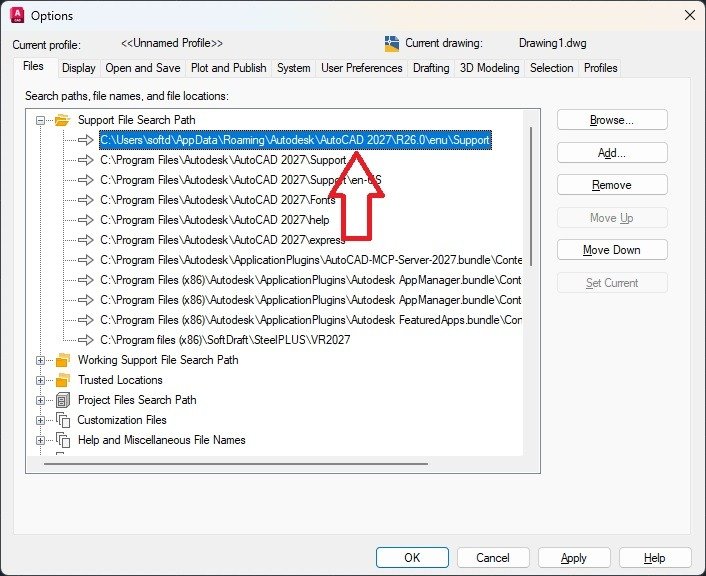Expand the Working Support File Search Path node

point(41,360)
